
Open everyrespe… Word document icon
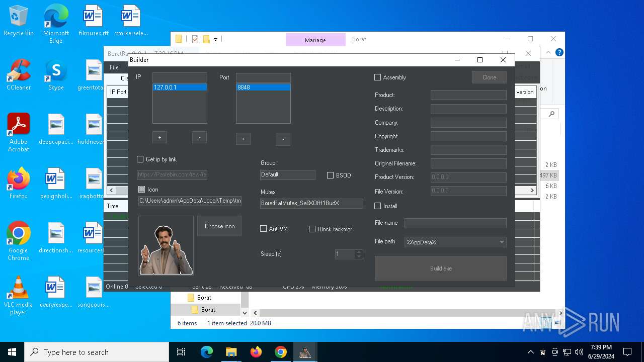56,292
